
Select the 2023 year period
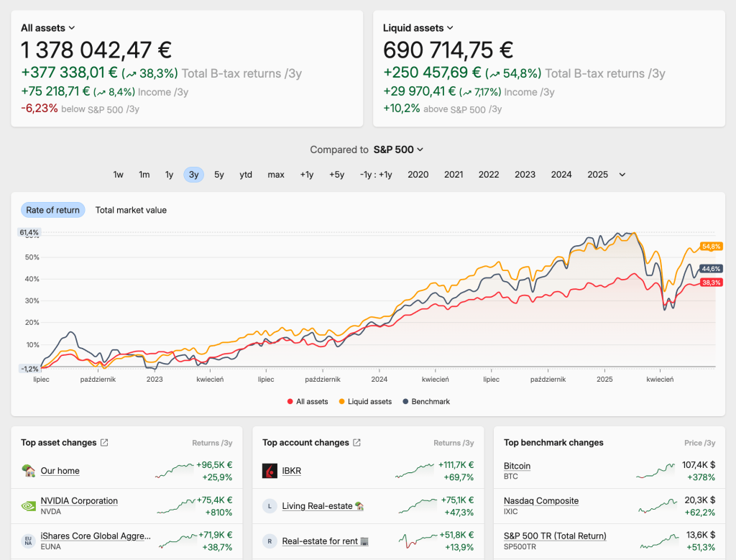tap(525, 175)
